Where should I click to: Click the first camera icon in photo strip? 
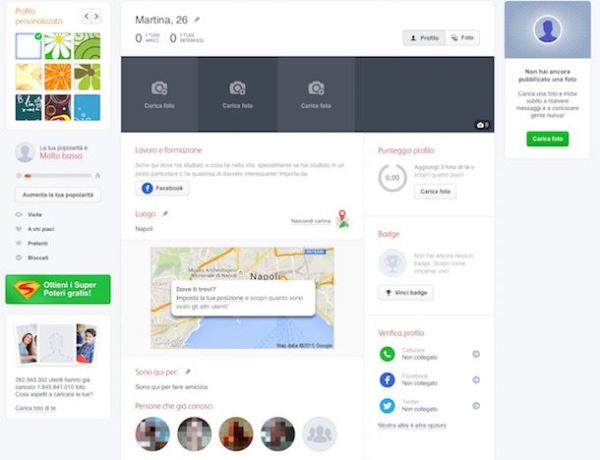(x=159, y=88)
